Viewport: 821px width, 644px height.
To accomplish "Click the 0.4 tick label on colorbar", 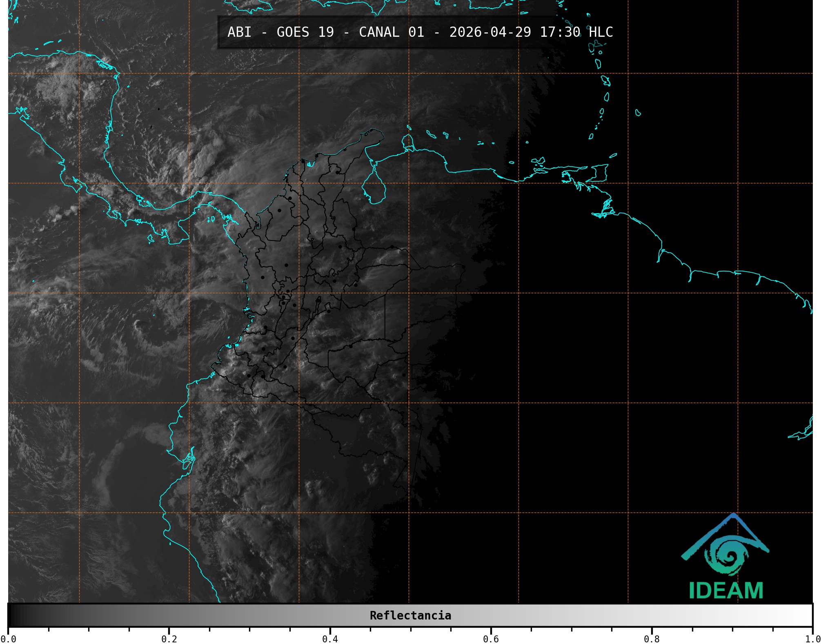I will tap(330, 639).
